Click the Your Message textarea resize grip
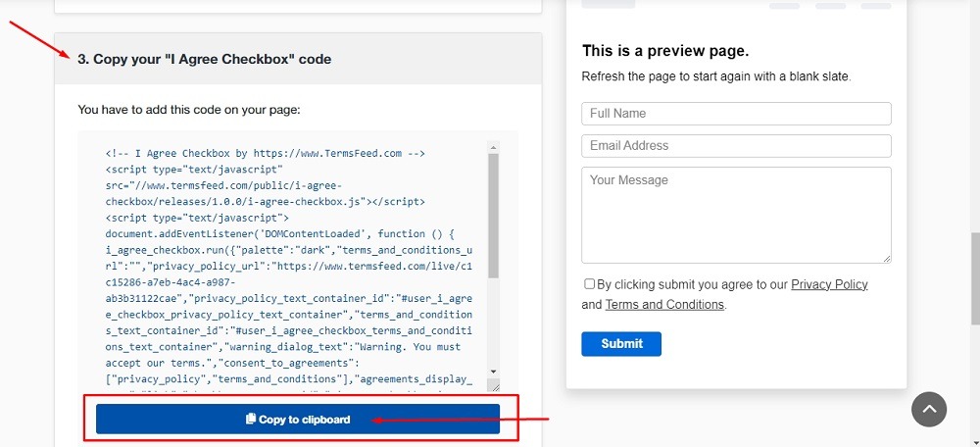This screenshot has width=980, height=447. (x=887, y=259)
